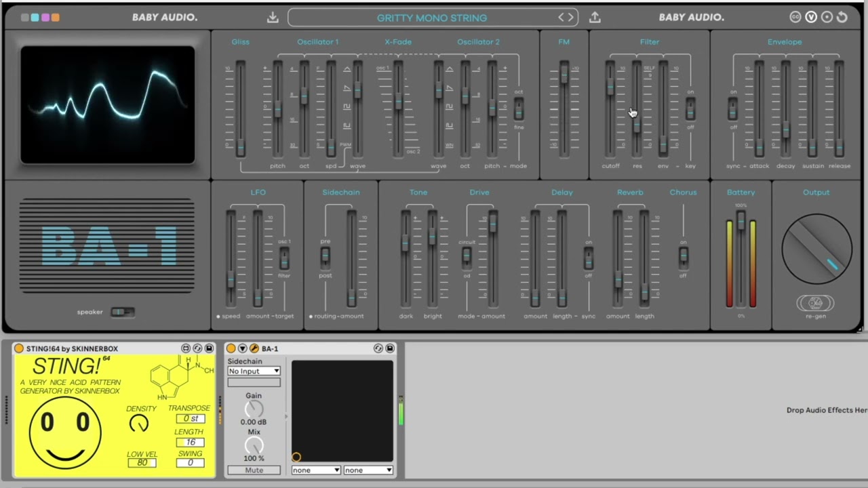Switch LFO target between osc 1 and filter
Screen dimensions: 868x488
click(284, 258)
